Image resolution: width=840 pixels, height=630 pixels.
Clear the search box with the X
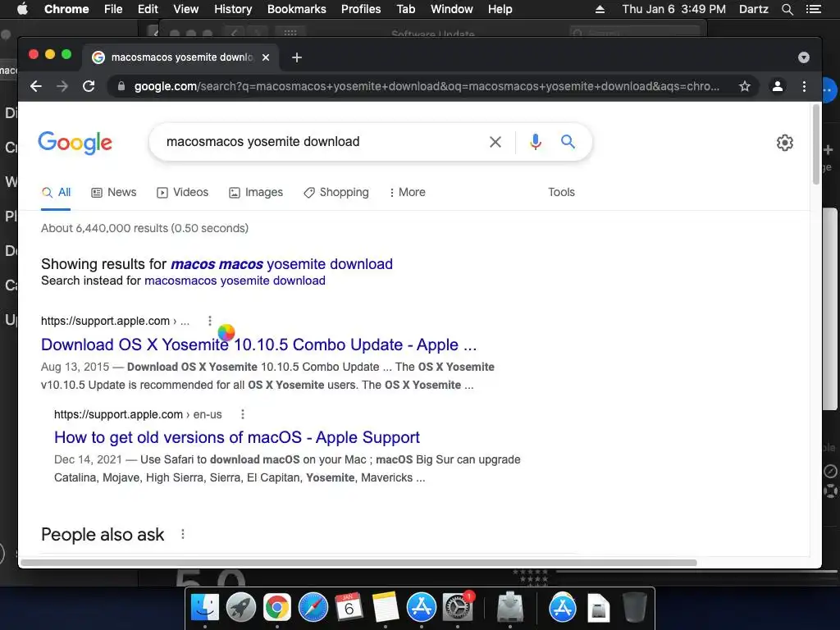(x=495, y=142)
